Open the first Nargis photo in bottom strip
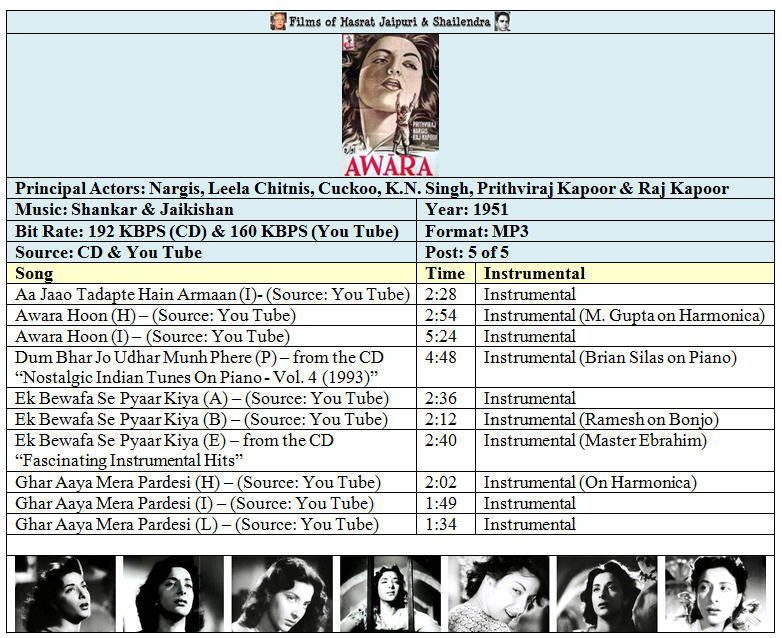The image size is (782, 638). 65,594
